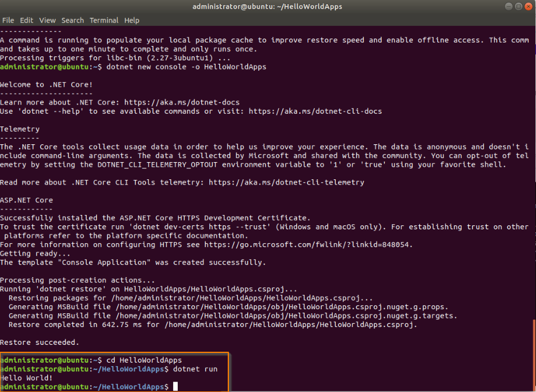The height and width of the screenshot is (392, 536).
Task: Close the terminal window
Action: tap(529, 6)
